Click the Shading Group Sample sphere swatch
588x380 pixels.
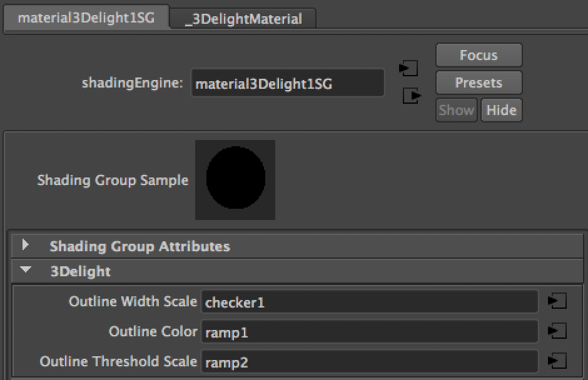(235, 179)
